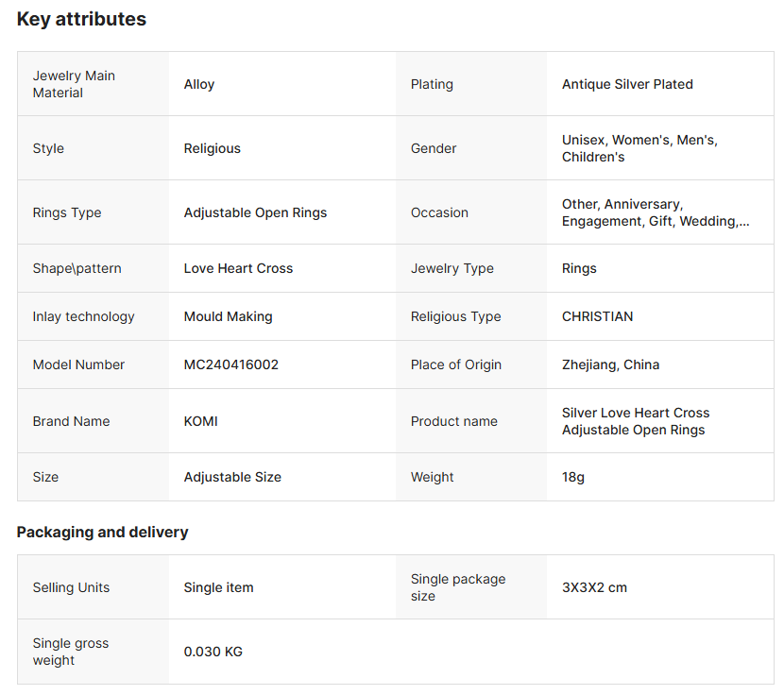Select the Antique Silver Plated value
This screenshot has height=695, width=784.
(627, 84)
